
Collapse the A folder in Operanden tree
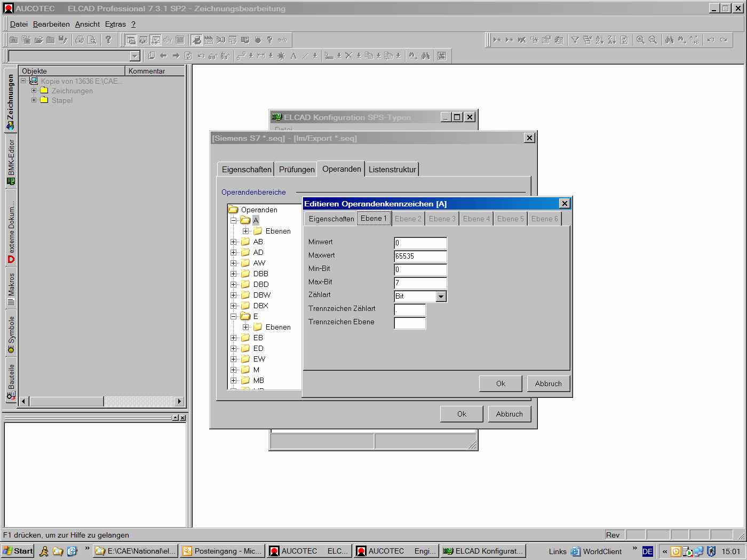point(233,220)
